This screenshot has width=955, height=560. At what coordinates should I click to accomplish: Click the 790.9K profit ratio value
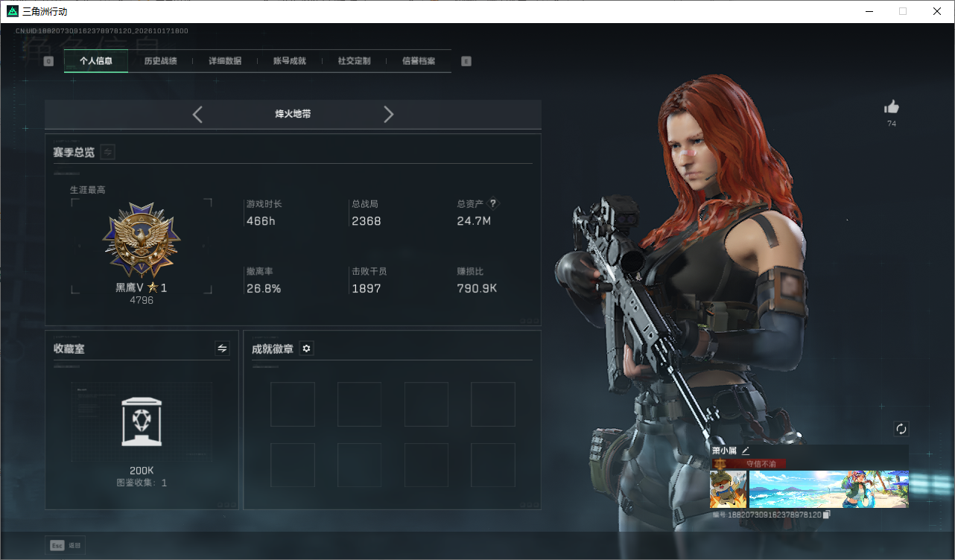(477, 289)
